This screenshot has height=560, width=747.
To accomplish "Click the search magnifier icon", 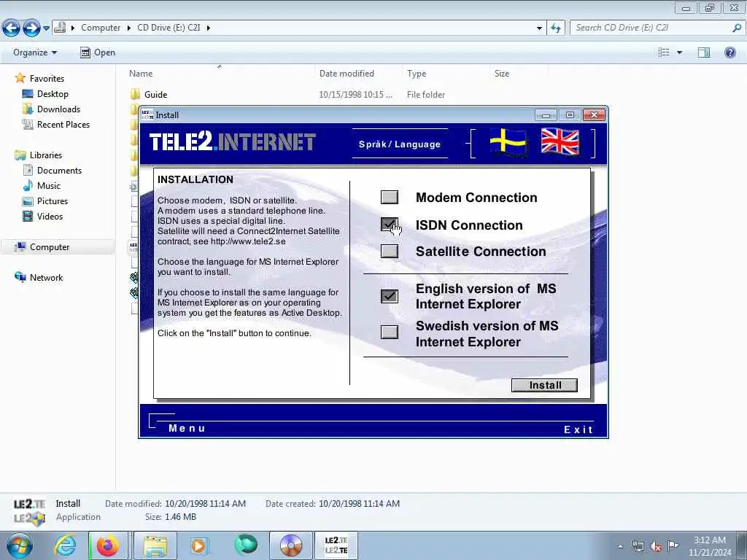I will tap(737, 28).
